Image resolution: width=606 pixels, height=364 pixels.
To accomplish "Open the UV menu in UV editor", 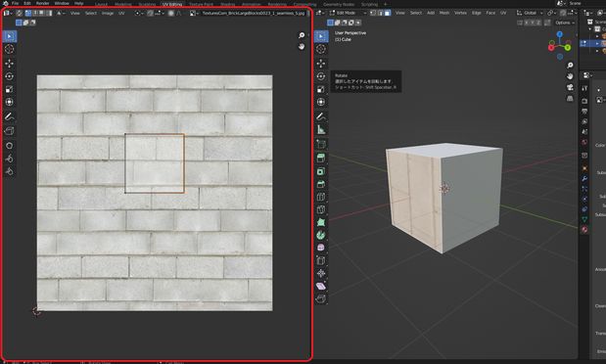I will pyautogui.click(x=121, y=13).
